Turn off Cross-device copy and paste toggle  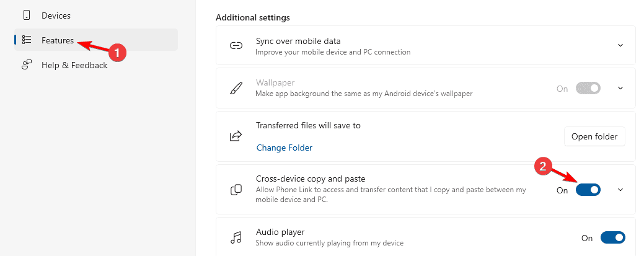[x=588, y=190]
